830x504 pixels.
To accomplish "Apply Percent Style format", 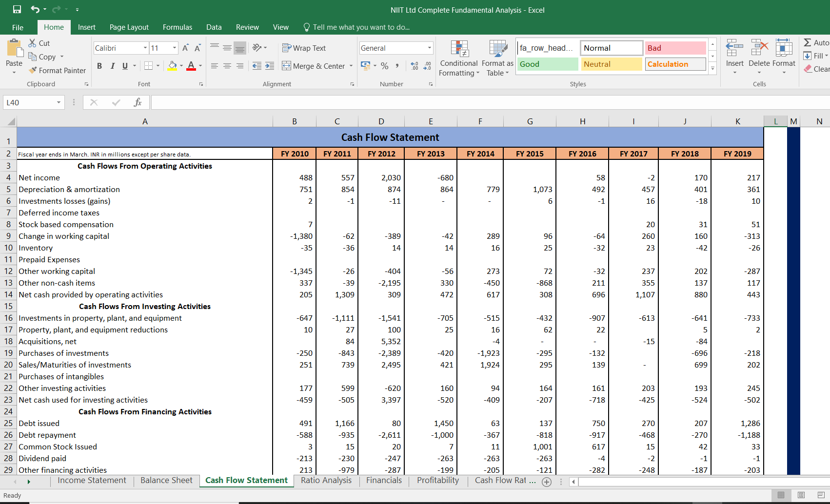I will click(385, 65).
